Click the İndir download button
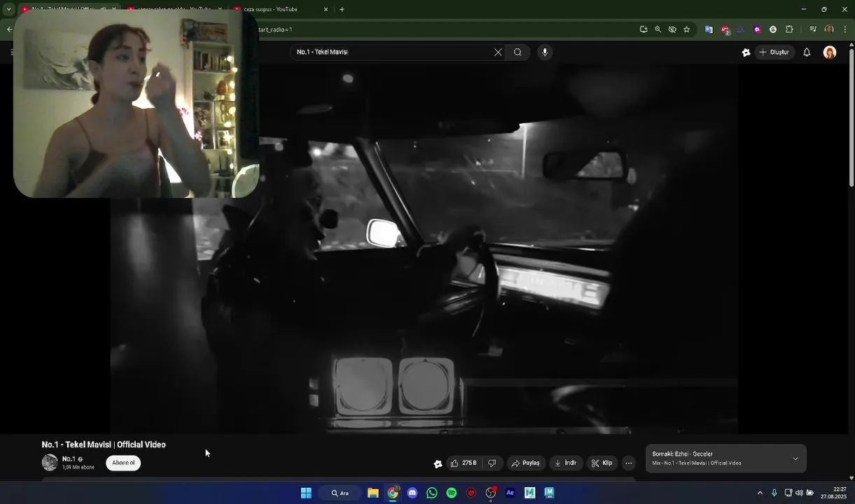Screen dimensions: 855x504 (565, 463)
